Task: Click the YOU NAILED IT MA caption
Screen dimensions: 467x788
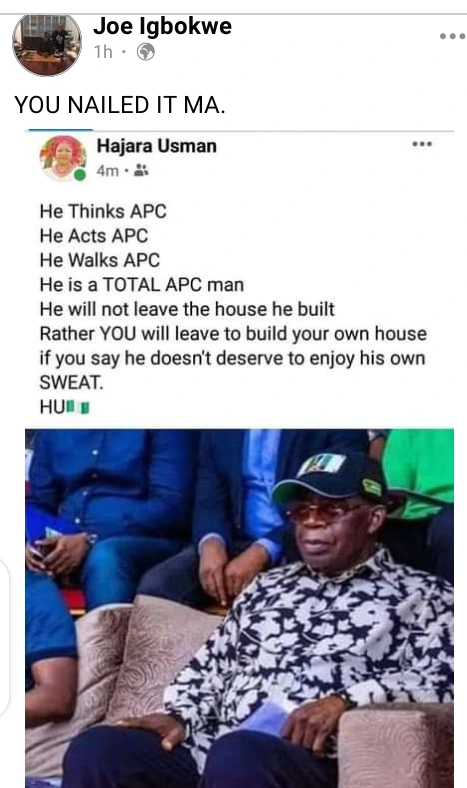Action: pos(120,105)
